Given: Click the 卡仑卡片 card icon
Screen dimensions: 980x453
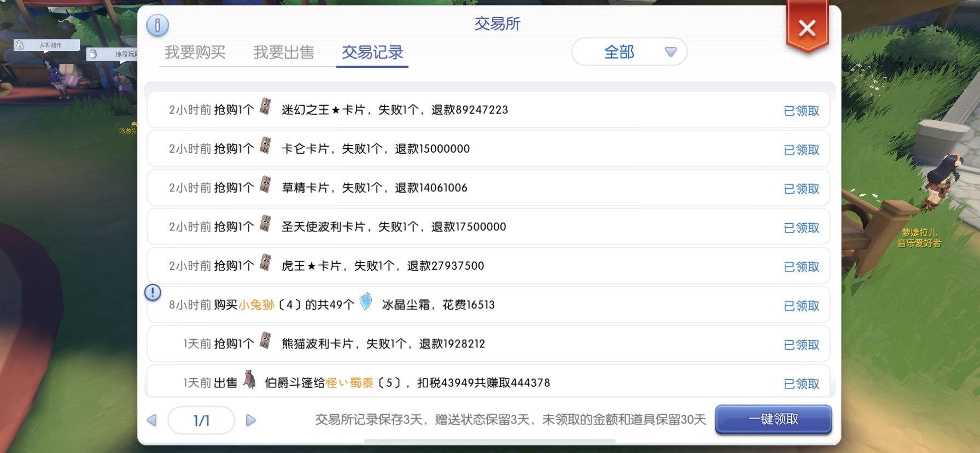Looking at the screenshot, I should tap(266, 146).
